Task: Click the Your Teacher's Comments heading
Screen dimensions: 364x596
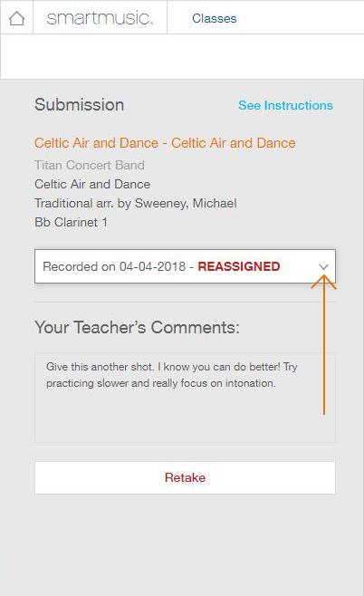Action: coord(137,328)
